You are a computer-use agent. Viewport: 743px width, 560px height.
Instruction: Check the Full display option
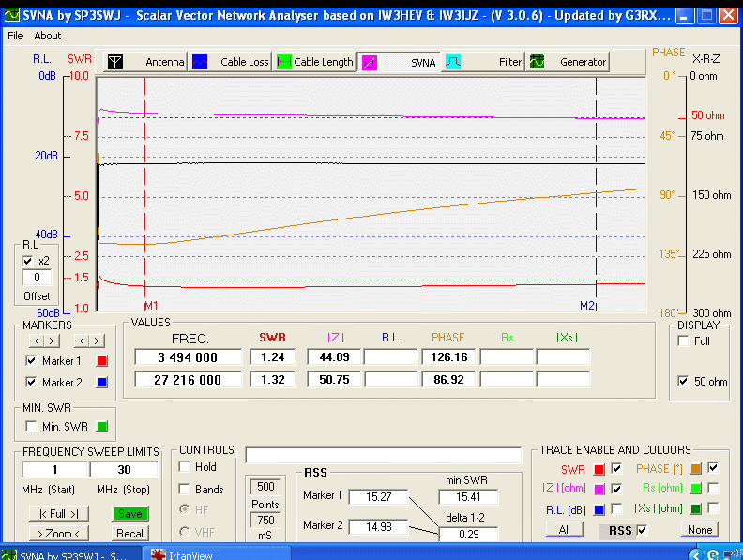coord(682,341)
